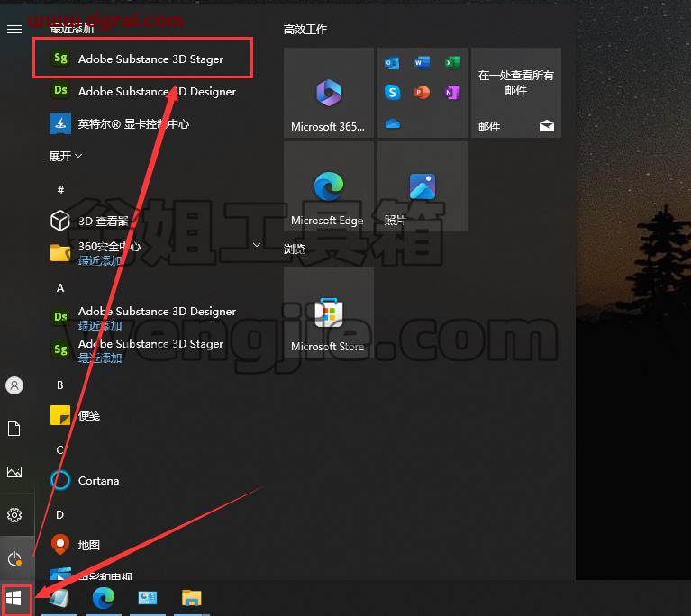Image resolution: width=691 pixels, height=616 pixels.
Task: Expand the recently added list
Action: coord(66,156)
